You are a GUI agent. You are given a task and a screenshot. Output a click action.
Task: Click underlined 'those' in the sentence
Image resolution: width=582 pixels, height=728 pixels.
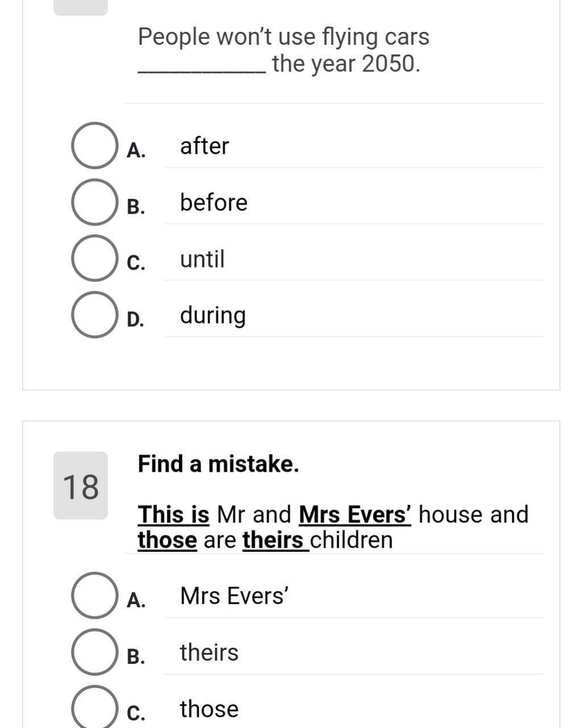click(x=168, y=540)
